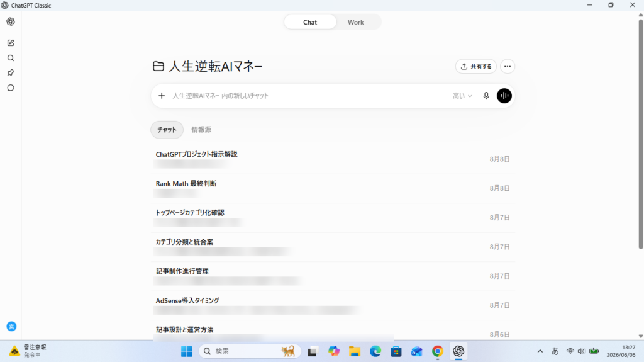
Task: Open chat トップページカテゴリ化確認
Action: click(x=333, y=217)
